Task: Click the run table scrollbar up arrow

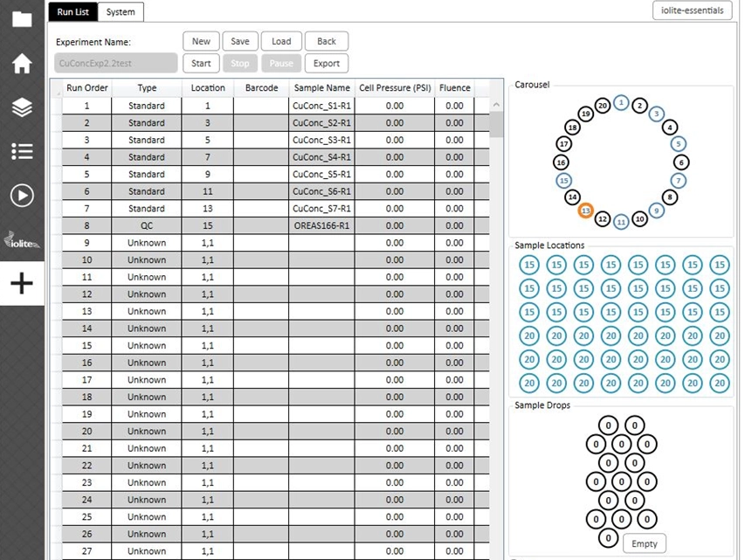Action: click(x=496, y=102)
